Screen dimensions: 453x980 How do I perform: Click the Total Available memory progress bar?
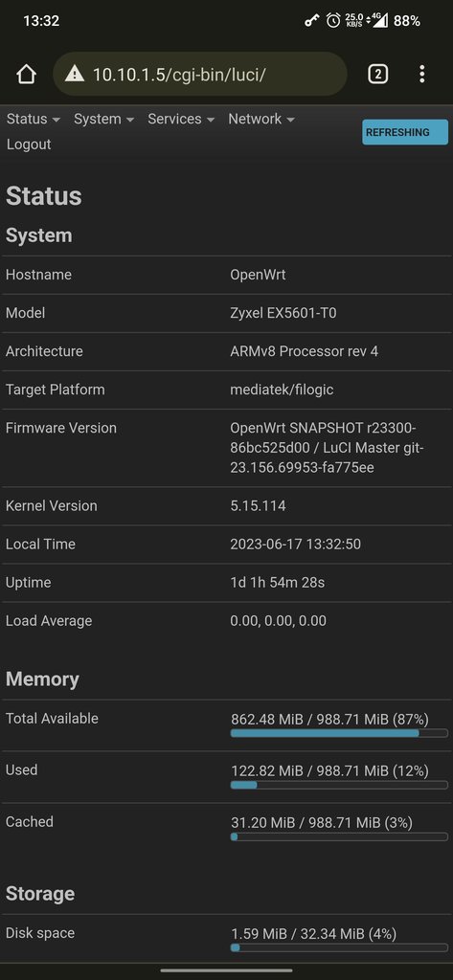tap(339, 733)
